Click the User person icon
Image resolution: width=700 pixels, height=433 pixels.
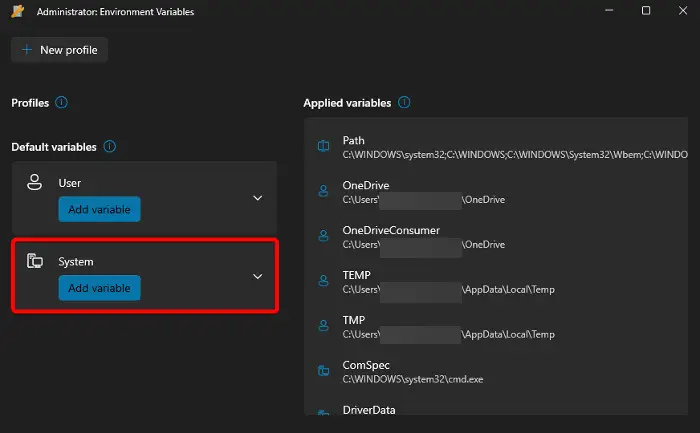(34, 182)
